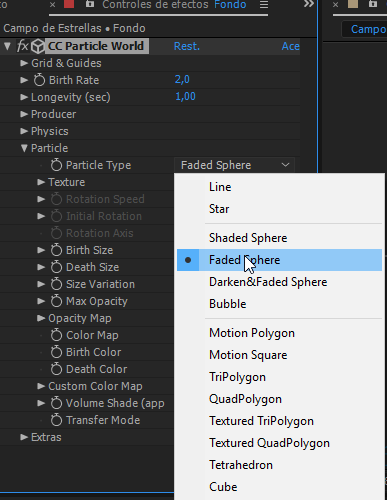Show hidden panels with double chevron
This screenshot has height=500, width=387.
pyautogui.click(x=309, y=4)
